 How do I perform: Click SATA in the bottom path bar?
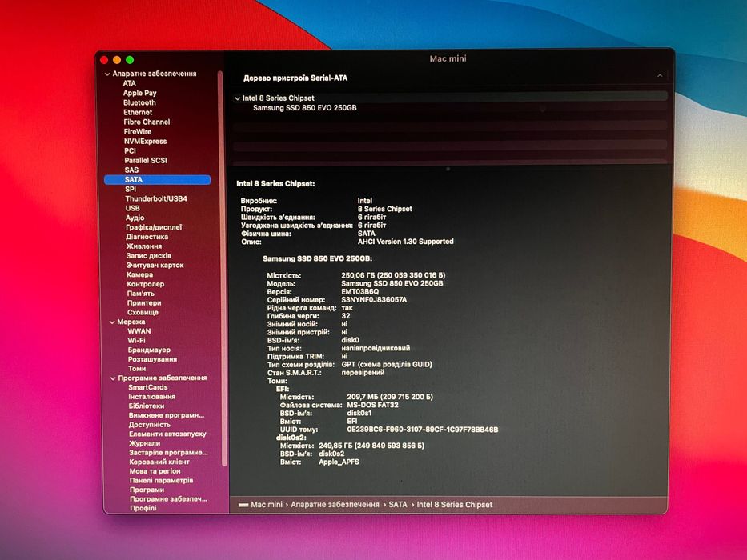[398, 505]
